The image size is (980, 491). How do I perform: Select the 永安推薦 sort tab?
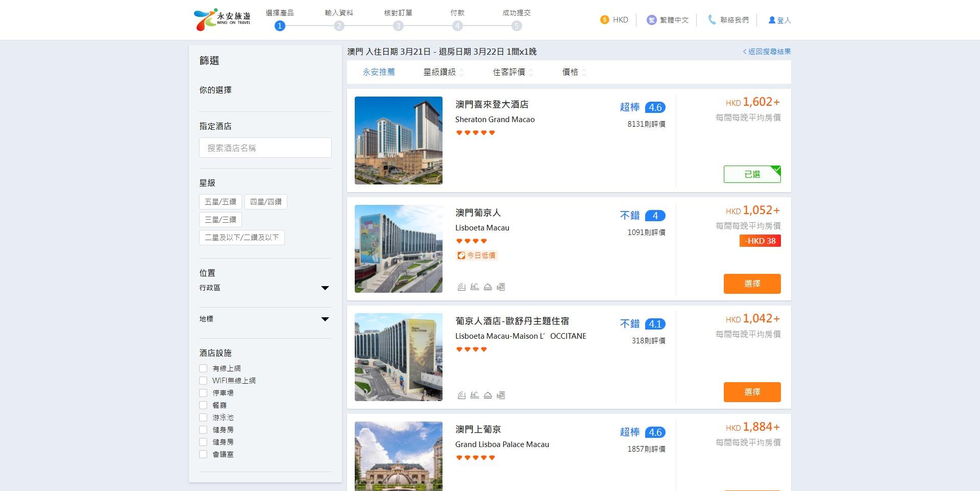click(379, 72)
